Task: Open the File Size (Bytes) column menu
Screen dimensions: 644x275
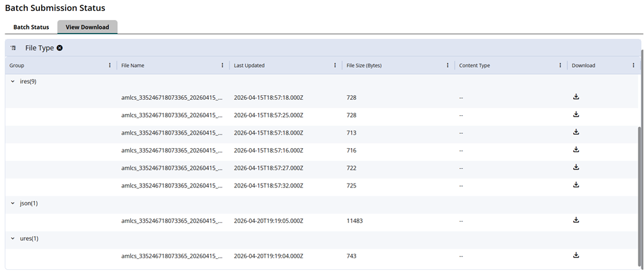Action: (x=448, y=65)
